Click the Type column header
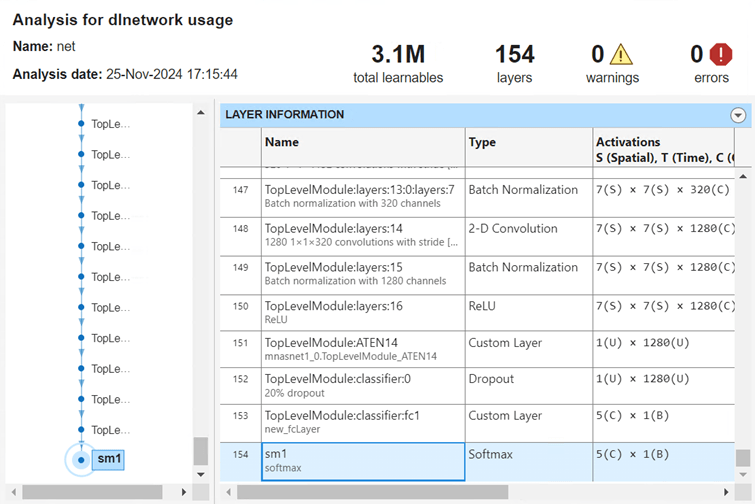Screen dimensions: 755x504 [x=527, y=142]
